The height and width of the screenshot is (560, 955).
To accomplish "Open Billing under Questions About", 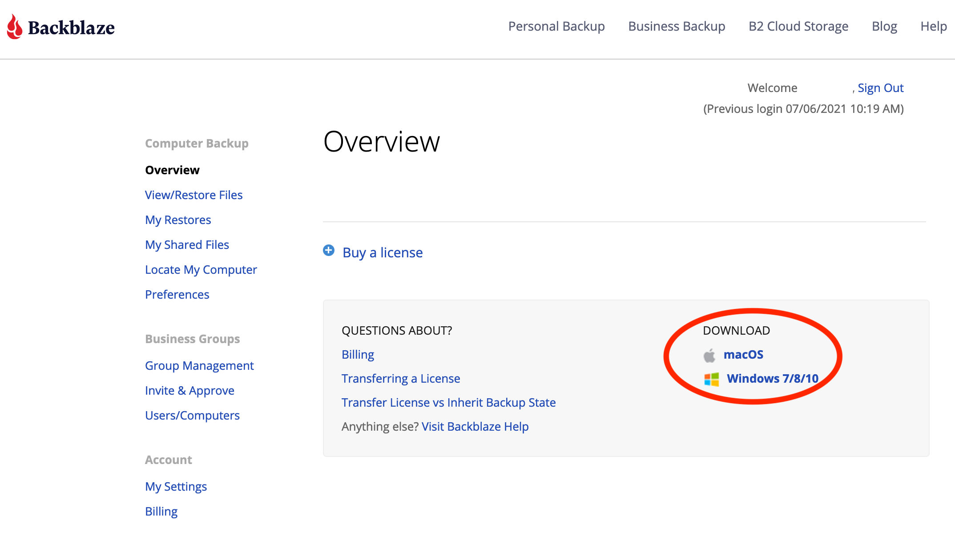I will 358,355.
